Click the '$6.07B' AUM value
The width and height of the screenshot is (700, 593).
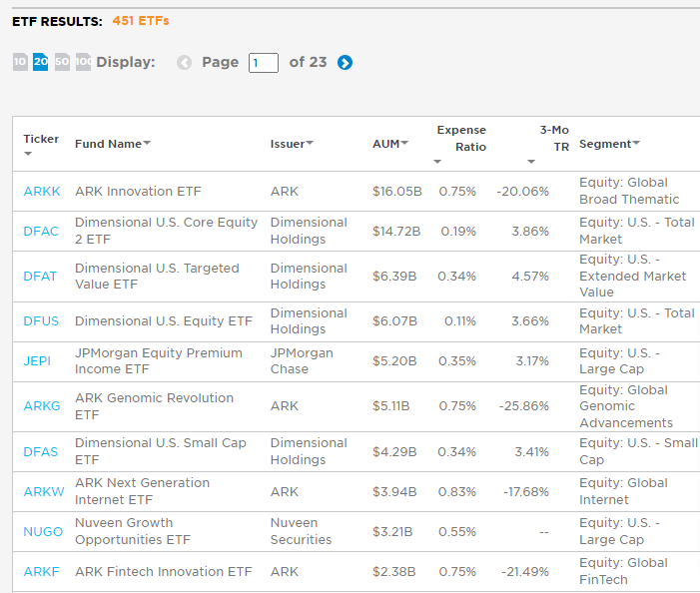395,321
